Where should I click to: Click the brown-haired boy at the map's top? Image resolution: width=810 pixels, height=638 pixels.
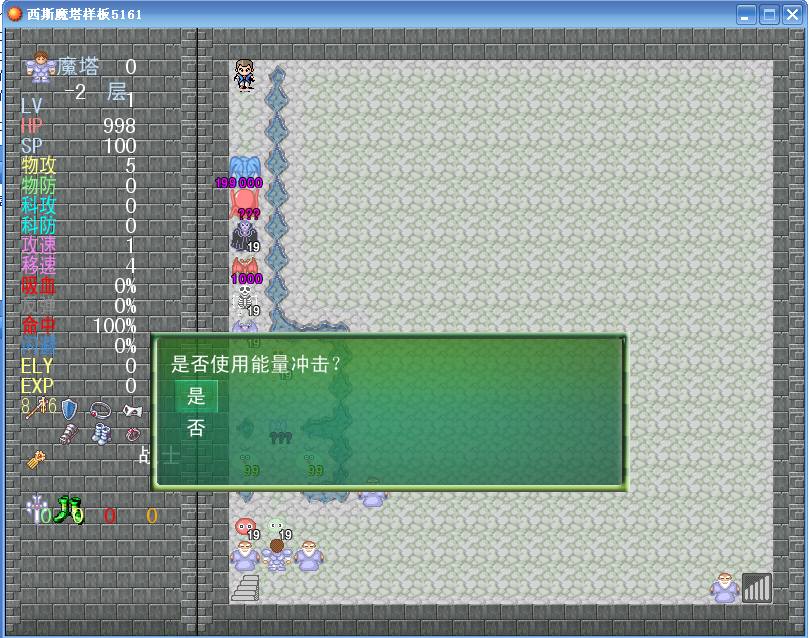244,75
